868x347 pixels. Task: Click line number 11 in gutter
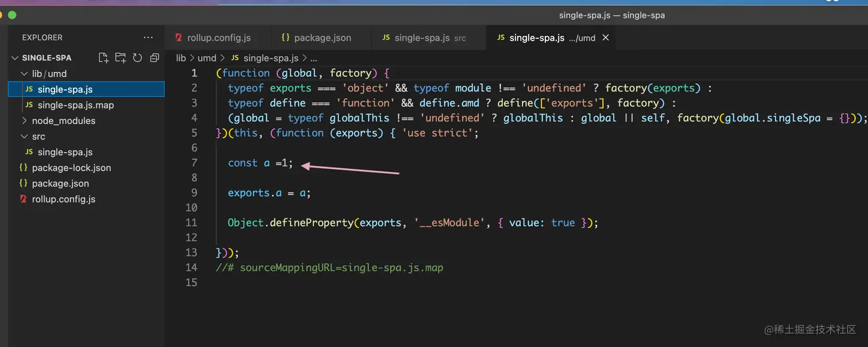coord(191,223)
